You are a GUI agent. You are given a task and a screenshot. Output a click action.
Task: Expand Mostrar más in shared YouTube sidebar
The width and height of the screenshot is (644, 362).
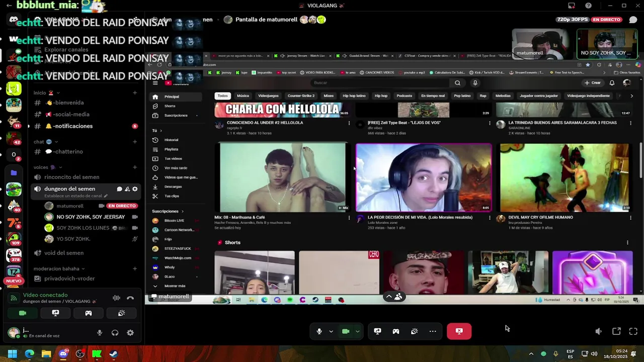[x=175, y=286]
